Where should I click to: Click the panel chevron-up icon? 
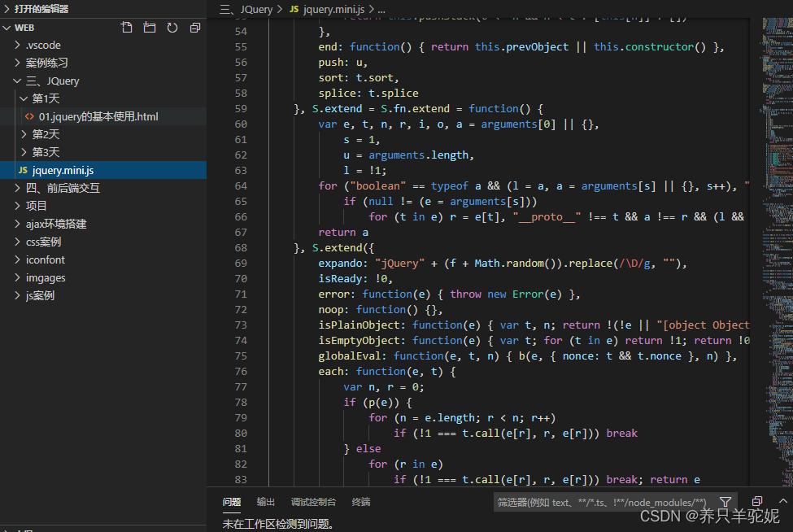[x=783, y=500]
